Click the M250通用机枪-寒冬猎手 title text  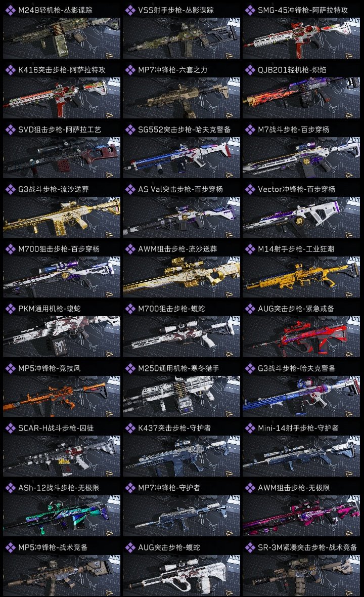[178, 368]
